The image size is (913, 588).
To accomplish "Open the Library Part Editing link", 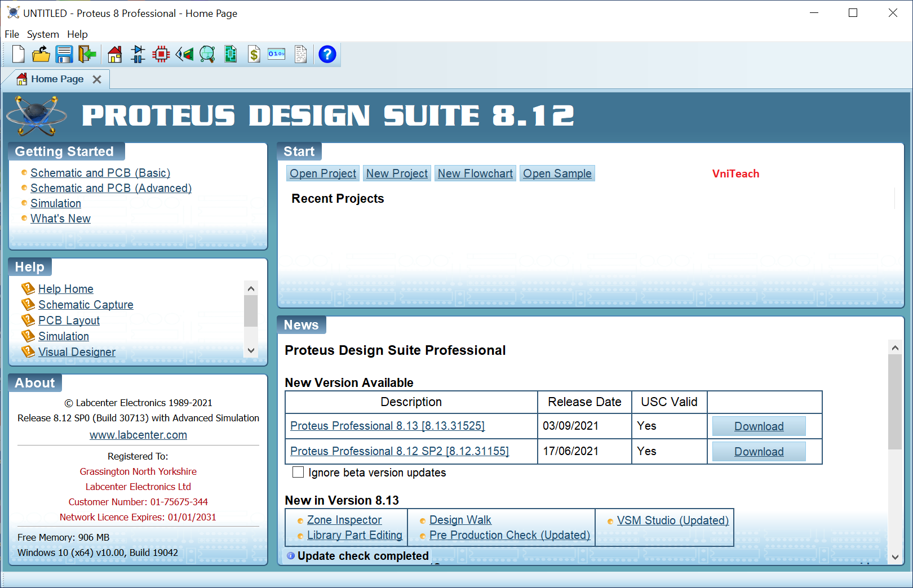I will [354, 535].
